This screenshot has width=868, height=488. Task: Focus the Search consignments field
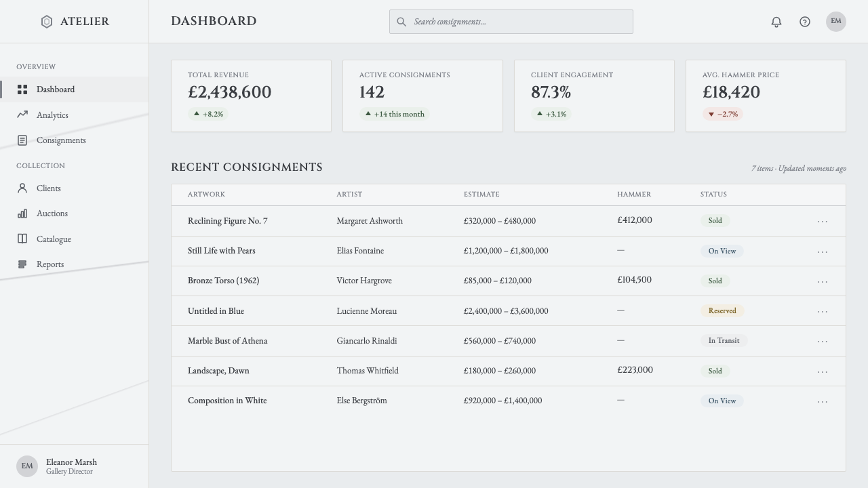coord(511,22)
